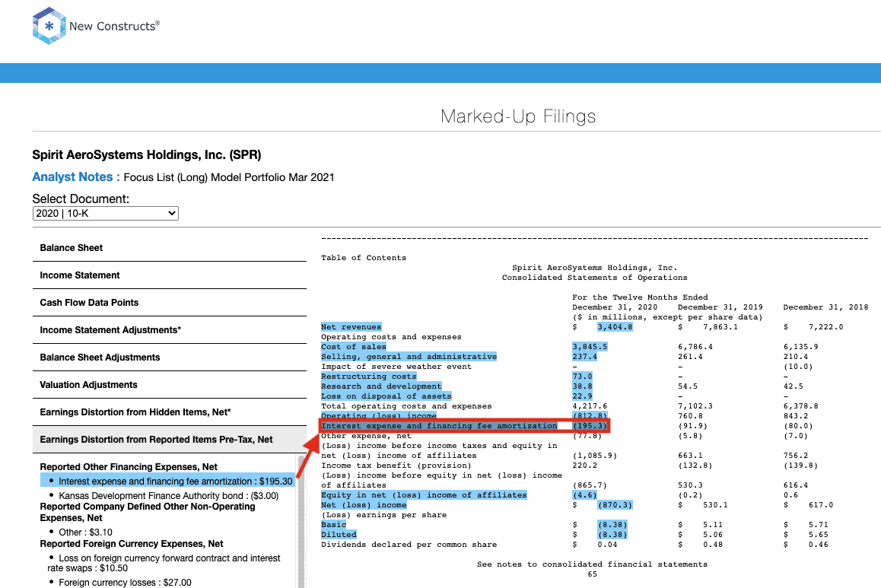Click the Other expense, net label
This screenshot has width=881, height=588.
click(367, 436)
